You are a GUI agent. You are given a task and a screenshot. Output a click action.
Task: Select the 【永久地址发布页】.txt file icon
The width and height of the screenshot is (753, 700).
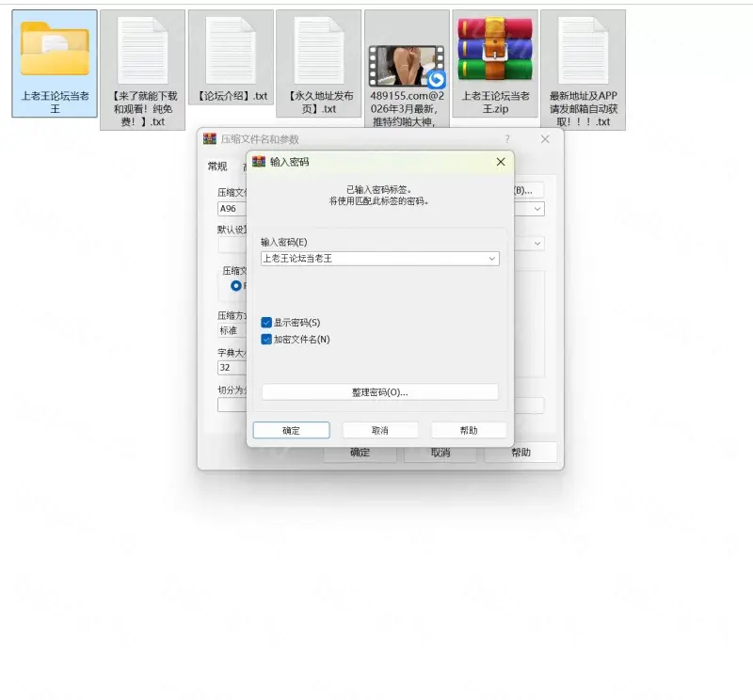point(319,50)
